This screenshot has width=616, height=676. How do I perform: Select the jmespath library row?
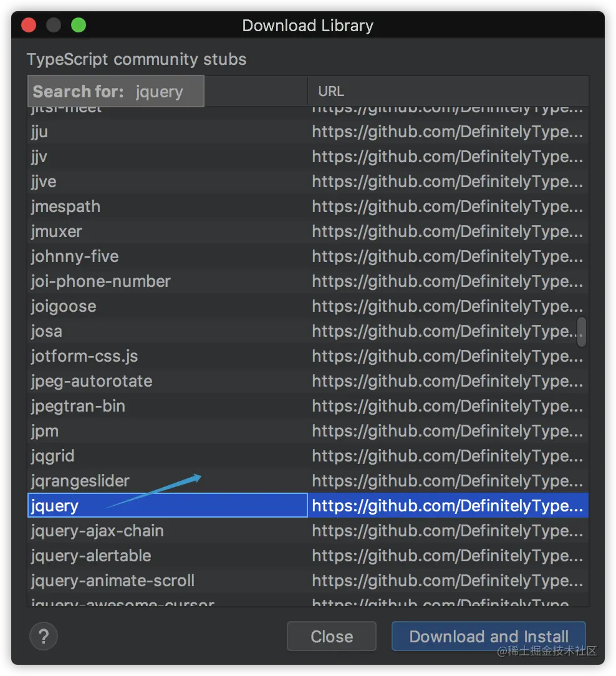point(308,206)
